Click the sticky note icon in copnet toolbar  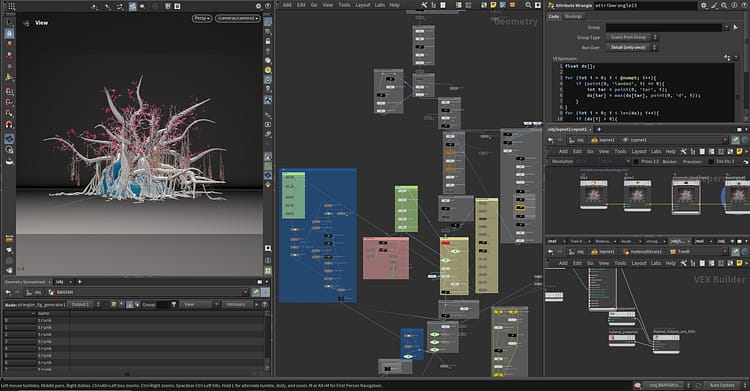point(739,151)
